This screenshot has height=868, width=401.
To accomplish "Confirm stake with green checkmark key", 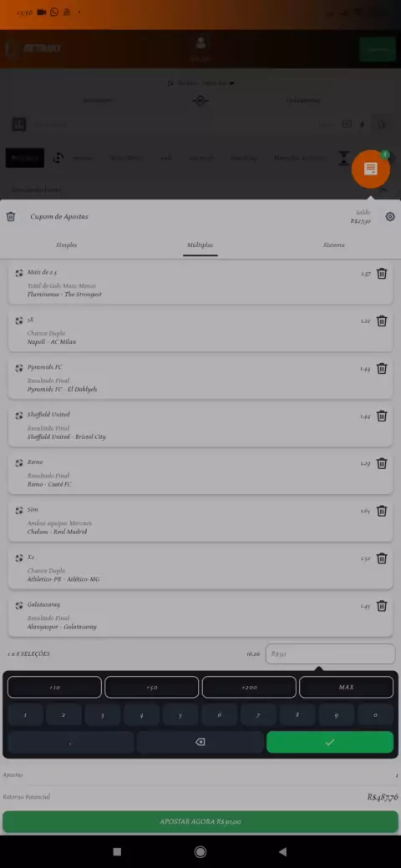I will (330, 742).
